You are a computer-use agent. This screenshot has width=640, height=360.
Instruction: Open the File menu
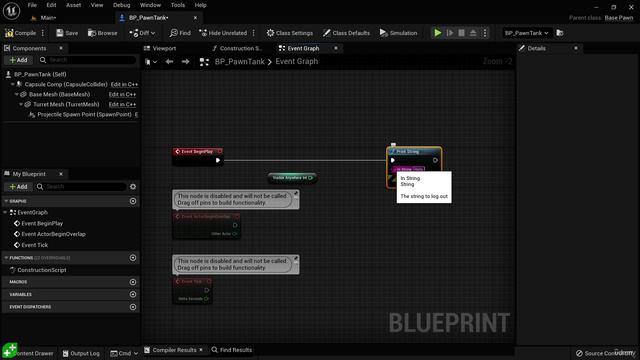coord(32,5)
